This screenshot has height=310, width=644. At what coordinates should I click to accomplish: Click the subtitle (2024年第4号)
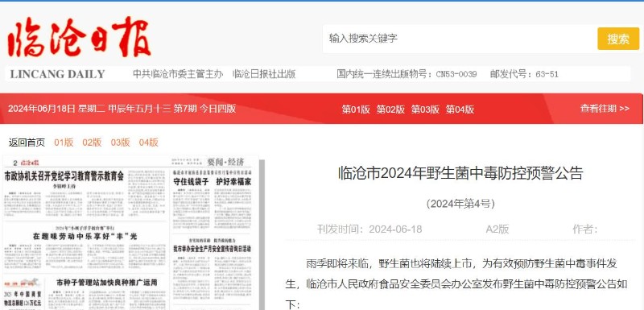[460, 204]
